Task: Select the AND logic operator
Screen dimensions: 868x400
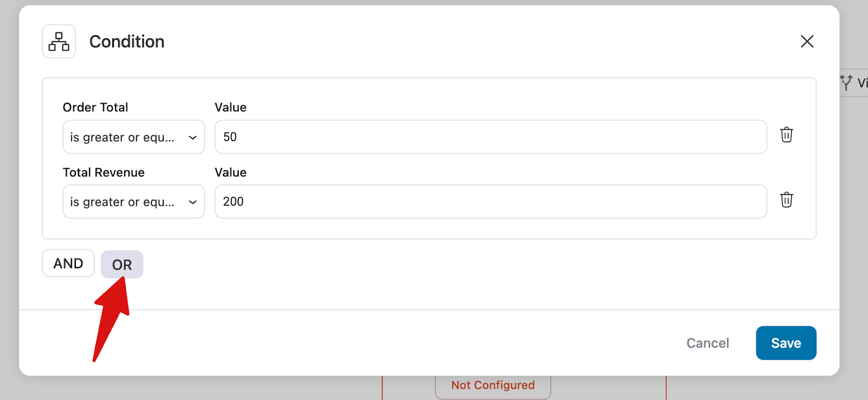Action: point(68,263)
